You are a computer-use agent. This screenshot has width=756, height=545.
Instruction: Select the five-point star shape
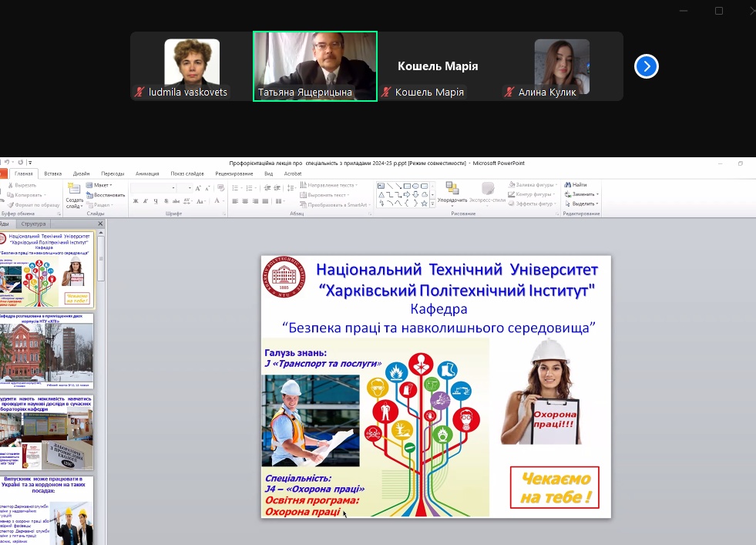point(425,203)
